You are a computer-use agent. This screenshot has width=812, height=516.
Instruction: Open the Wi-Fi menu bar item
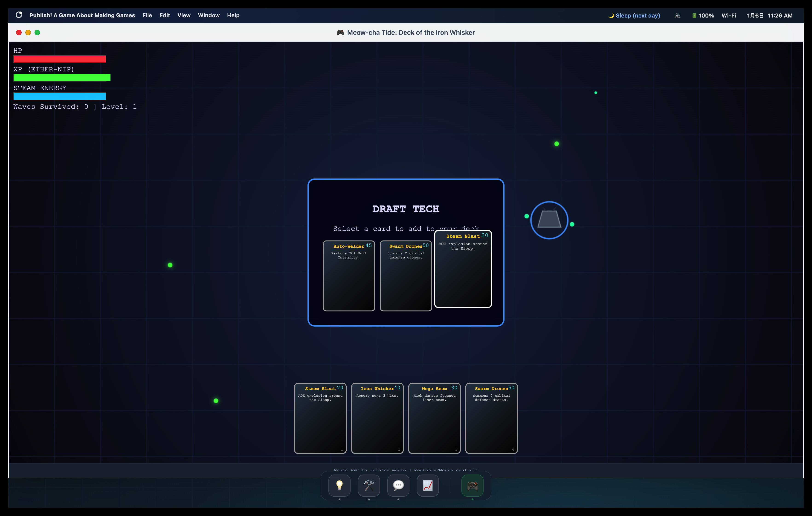[728, 15]
